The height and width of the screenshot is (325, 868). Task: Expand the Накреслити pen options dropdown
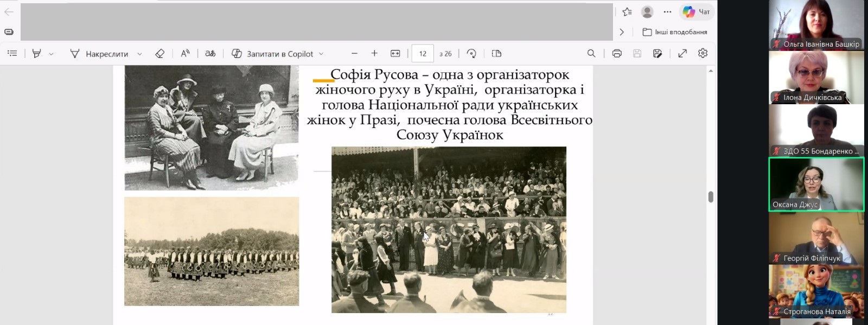[139, 54]
